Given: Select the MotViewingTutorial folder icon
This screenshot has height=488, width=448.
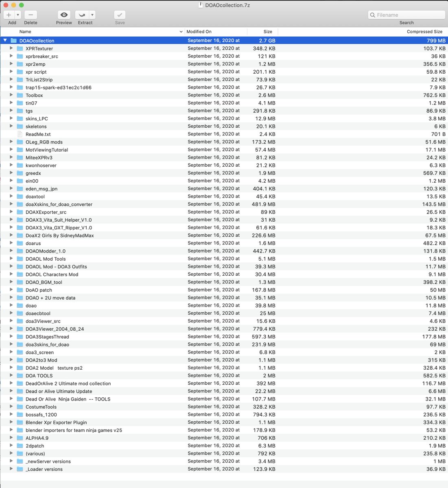Looking at the screenshot, I should click(20, 150).
